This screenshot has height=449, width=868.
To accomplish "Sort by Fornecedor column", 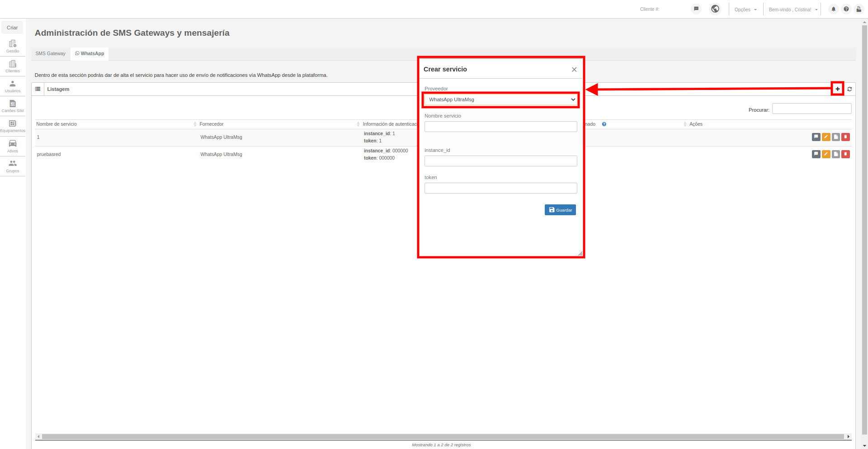I will click(x=279, y=124).
